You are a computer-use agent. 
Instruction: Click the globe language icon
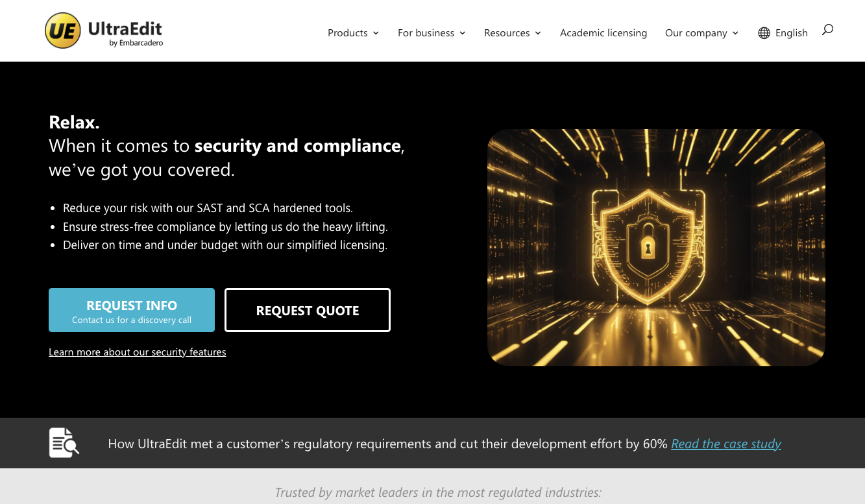click(764, 33)
